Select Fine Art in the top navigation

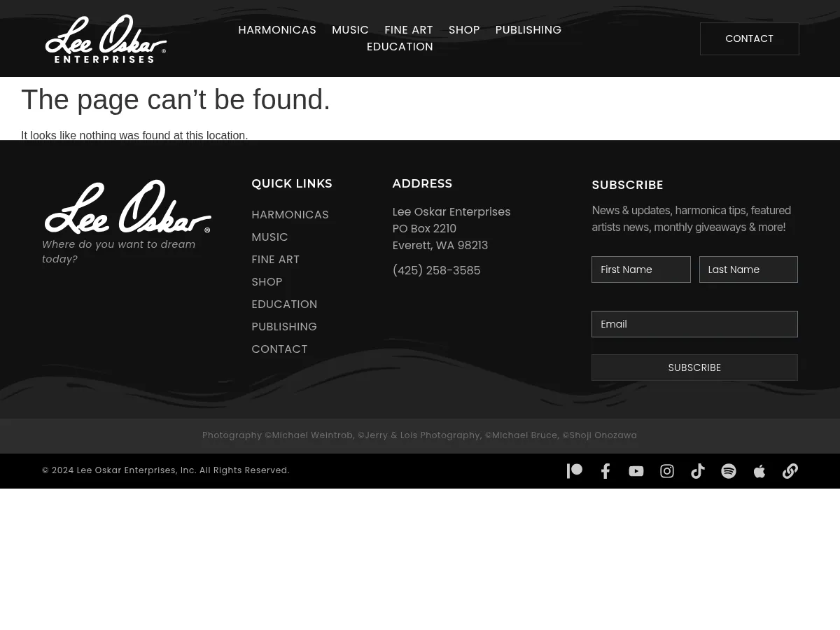click(x=409, y=30)
